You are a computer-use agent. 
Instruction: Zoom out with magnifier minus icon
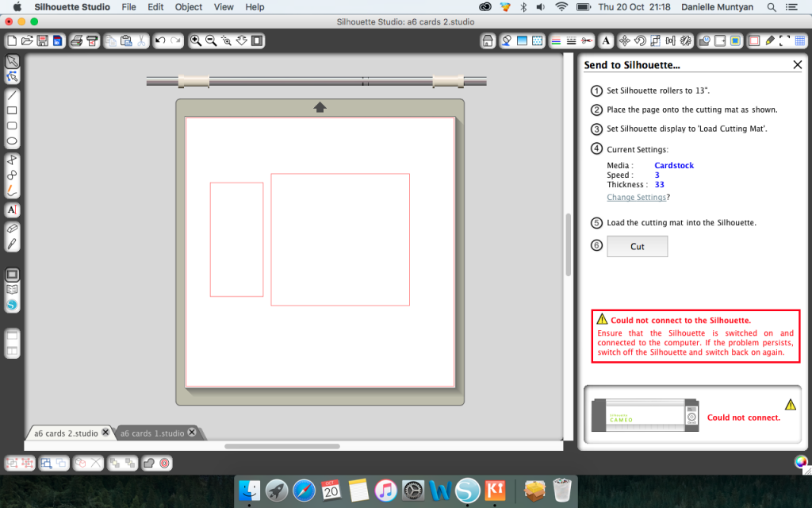point(211,40)
